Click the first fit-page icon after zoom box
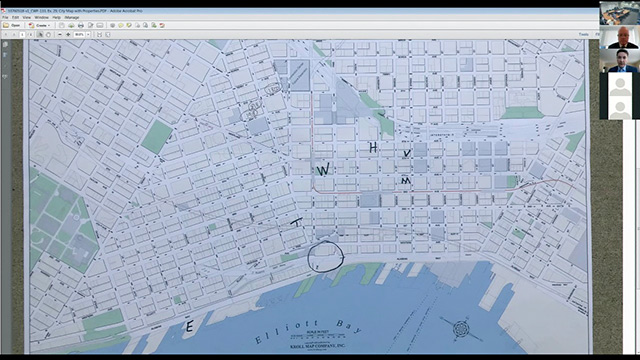This screenshot has width=640, height=360. tap(99, 35)
